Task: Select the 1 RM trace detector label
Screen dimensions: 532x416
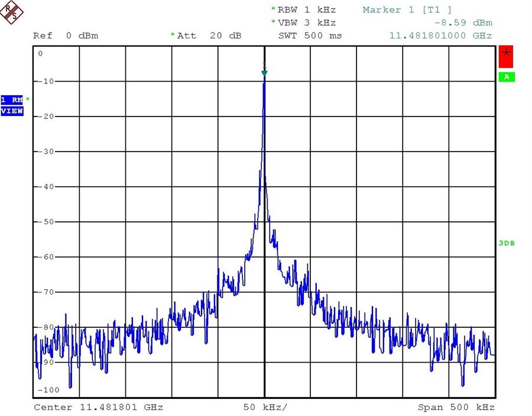Action: coord(12,99)
